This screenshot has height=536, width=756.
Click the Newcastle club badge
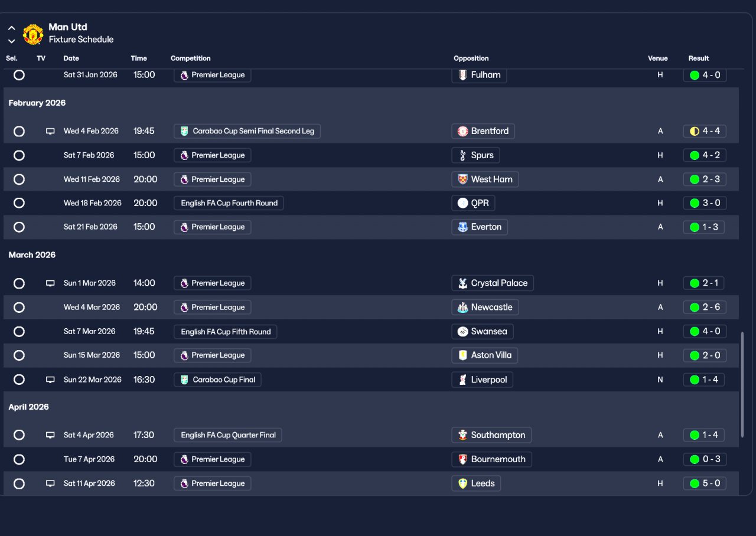(462, 308)
